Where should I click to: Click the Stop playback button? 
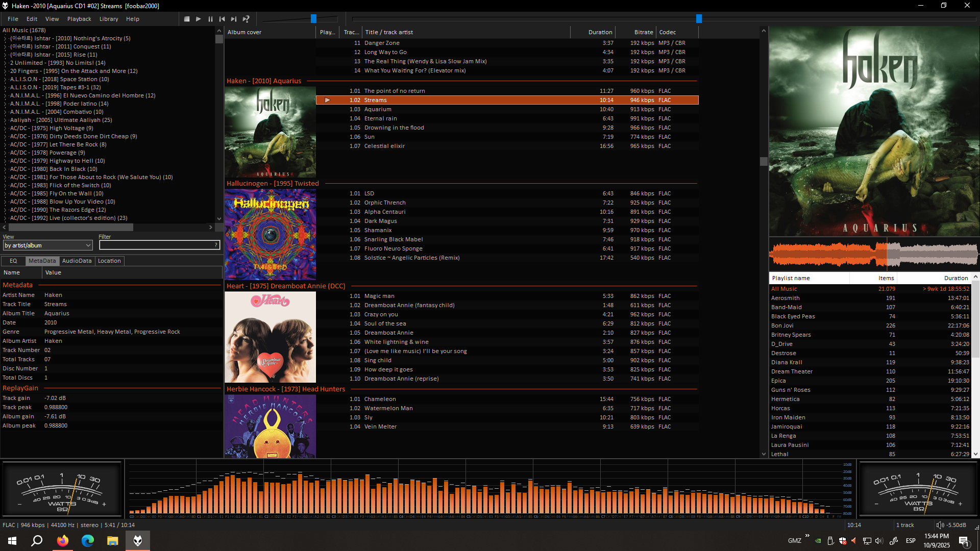coord(187,19)
